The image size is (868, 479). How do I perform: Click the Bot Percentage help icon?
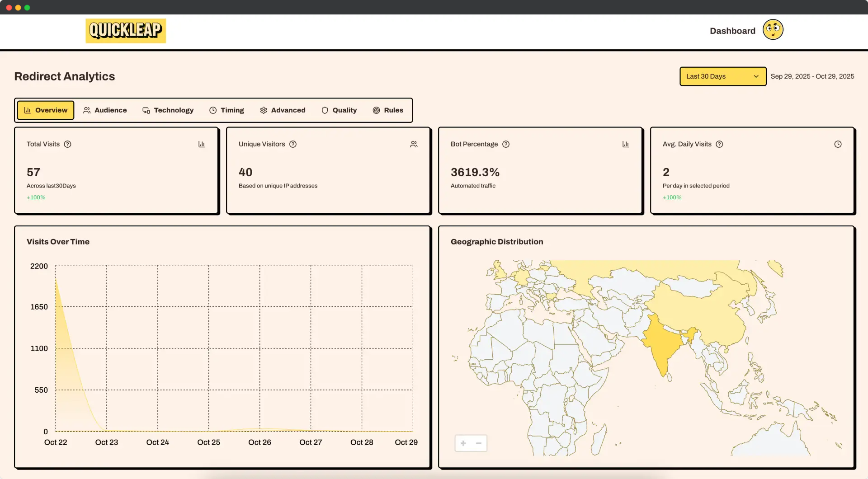click(505, 144)
